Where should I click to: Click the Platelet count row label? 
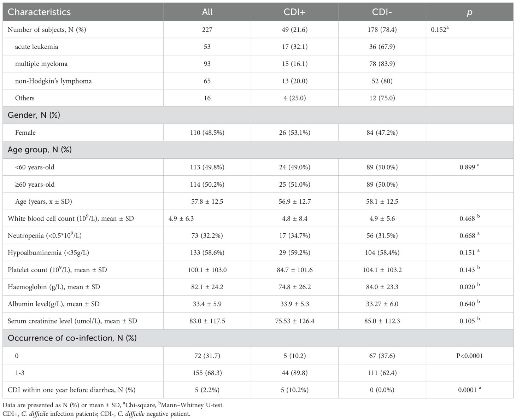(57, 270)
